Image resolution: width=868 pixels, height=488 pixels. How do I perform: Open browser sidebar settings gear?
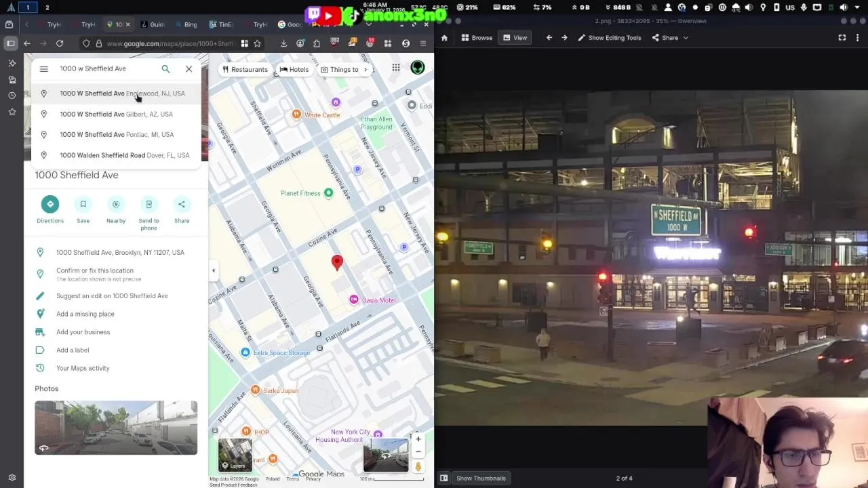(12, 477)
